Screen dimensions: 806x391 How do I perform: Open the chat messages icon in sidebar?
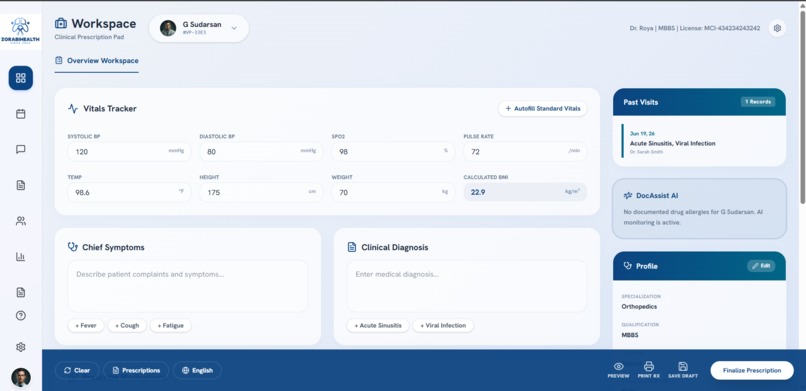pyautogui.click(x=21, y=150)
